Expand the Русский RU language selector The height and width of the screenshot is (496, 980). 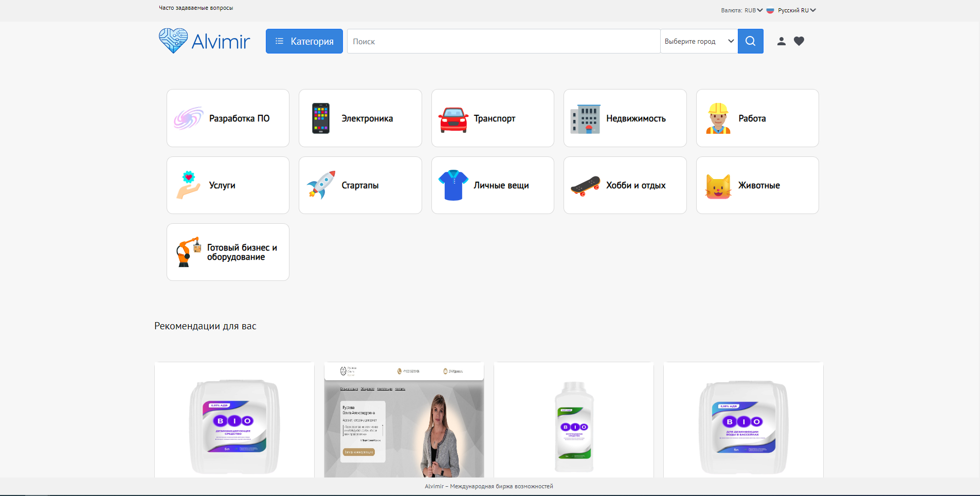pos(796,10)
